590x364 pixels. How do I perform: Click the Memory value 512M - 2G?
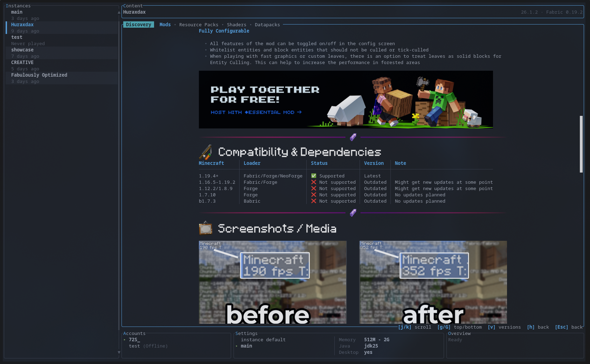pos(377,339)
